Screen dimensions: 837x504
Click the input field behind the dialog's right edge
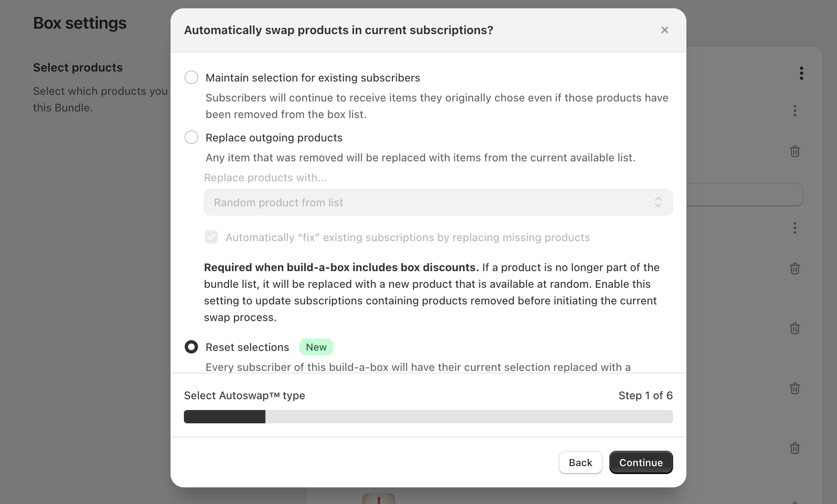[745, 195]
